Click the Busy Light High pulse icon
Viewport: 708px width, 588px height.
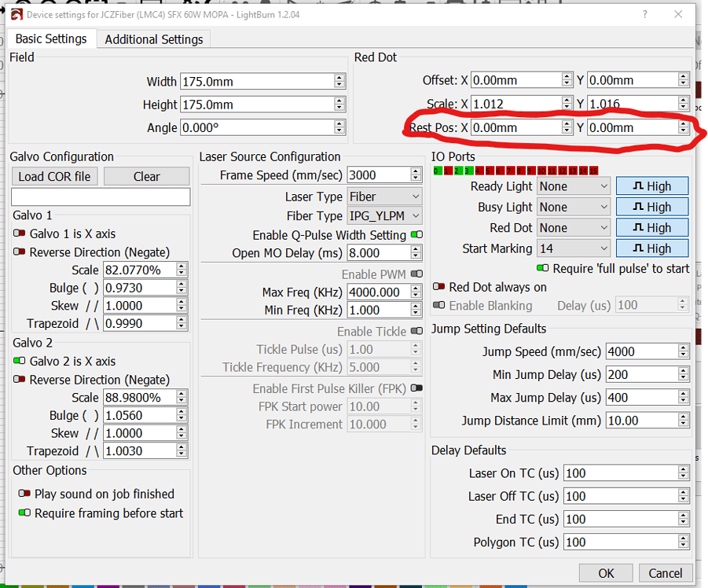pos(651,206)
